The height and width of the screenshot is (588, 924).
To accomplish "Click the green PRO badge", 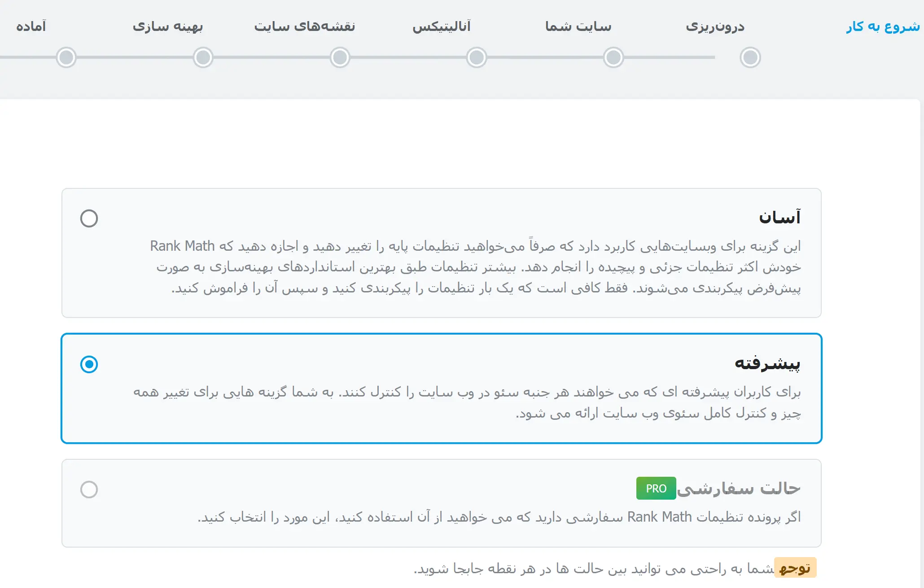I will [x=656, y=488].
